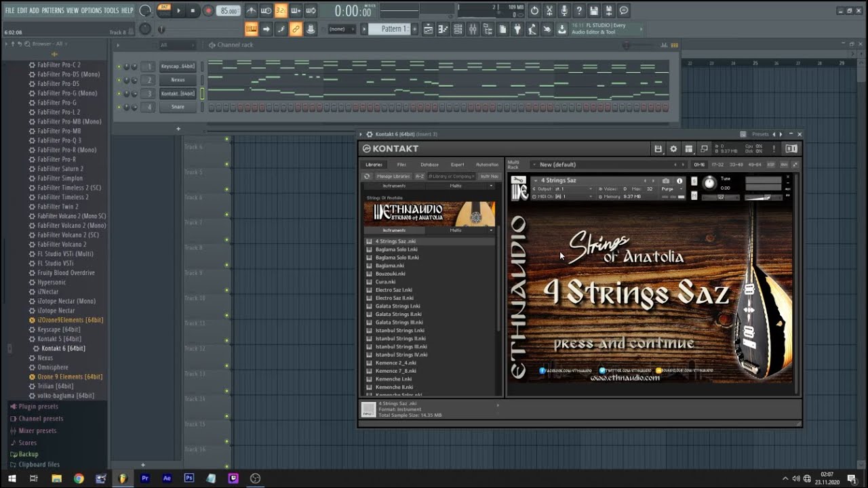Screen dimensions: 868x488
Task: Open the EDIT menu
Action: (22, 11)
